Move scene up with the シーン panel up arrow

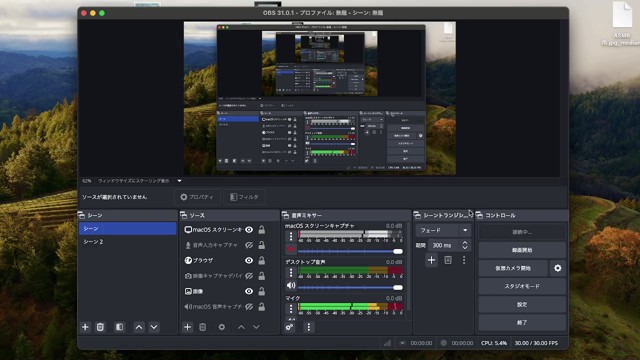[x=139, y=327]
